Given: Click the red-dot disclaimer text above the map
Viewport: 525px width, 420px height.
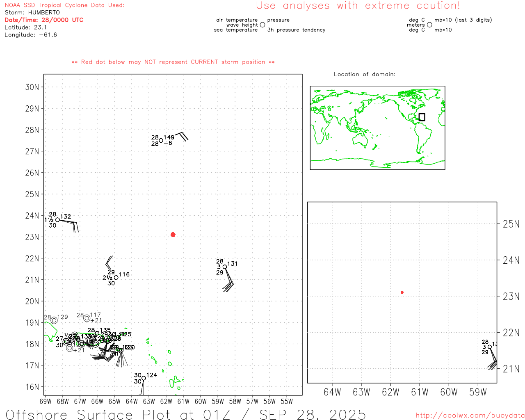Looking at the screenshot, I should pos(173,62).
